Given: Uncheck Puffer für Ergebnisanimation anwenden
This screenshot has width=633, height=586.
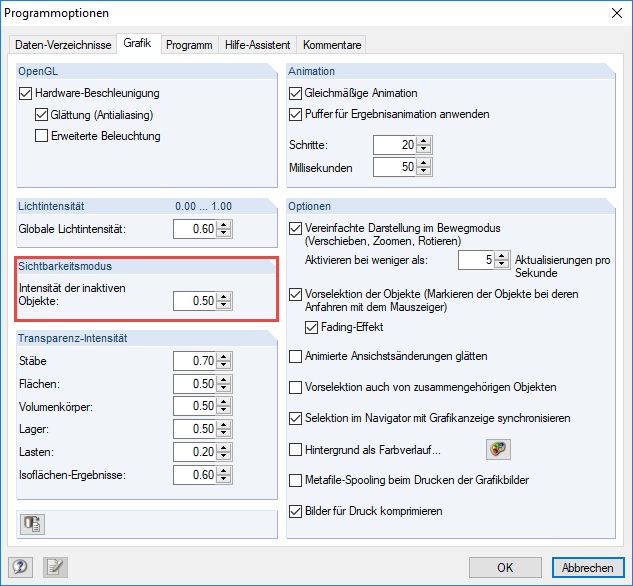Looking at the screenshot, I should [296, 115].
